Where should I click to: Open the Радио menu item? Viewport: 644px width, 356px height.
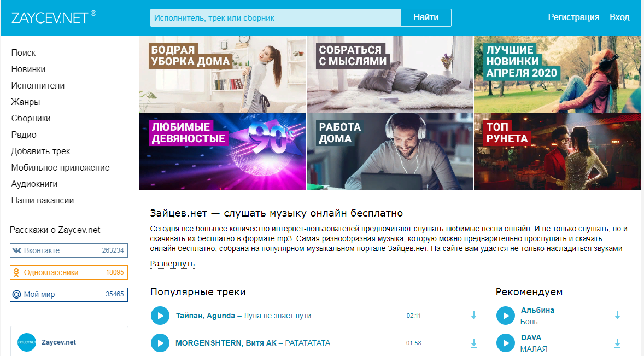point(24,135)
